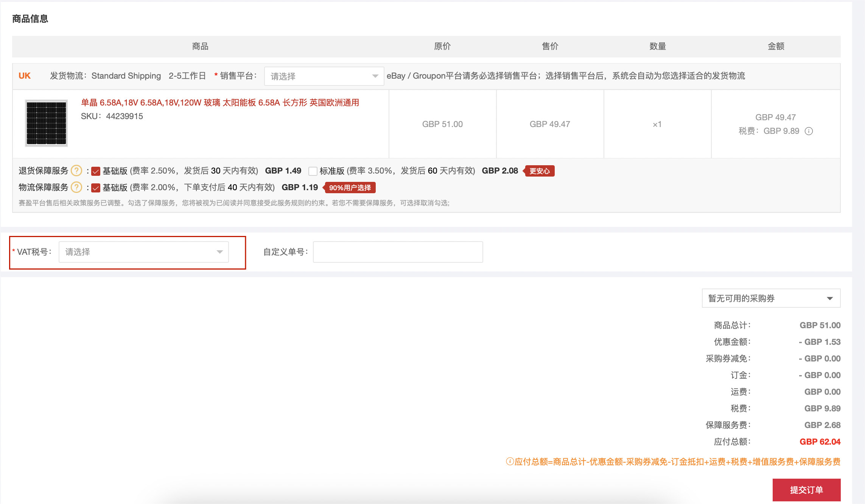865x504 pixels.
Task: Open the 销售平台 dropdown
Action: pos(324,76)
